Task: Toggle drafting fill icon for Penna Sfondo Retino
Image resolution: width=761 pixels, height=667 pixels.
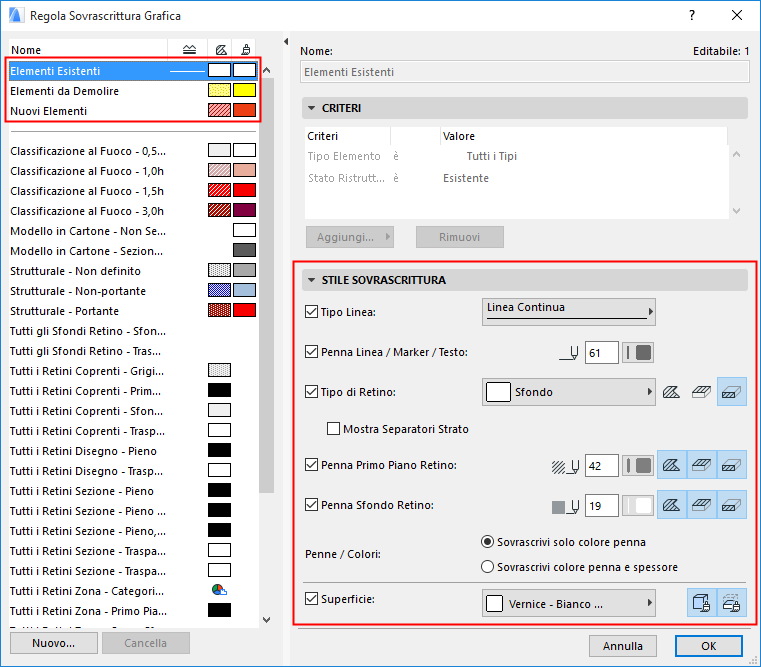Action: [672, 505]
